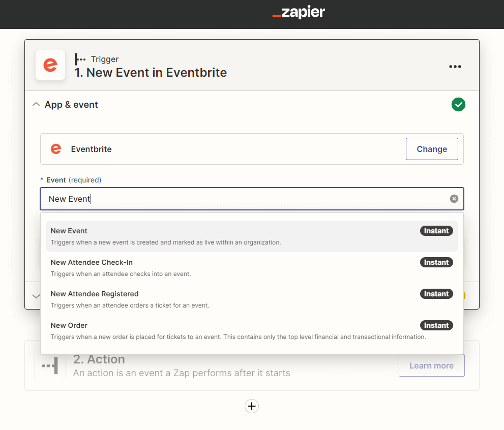The width and height of the screenshot is (504, 430).
Task: Click the Event (required) field label
Action: [71, 180]
